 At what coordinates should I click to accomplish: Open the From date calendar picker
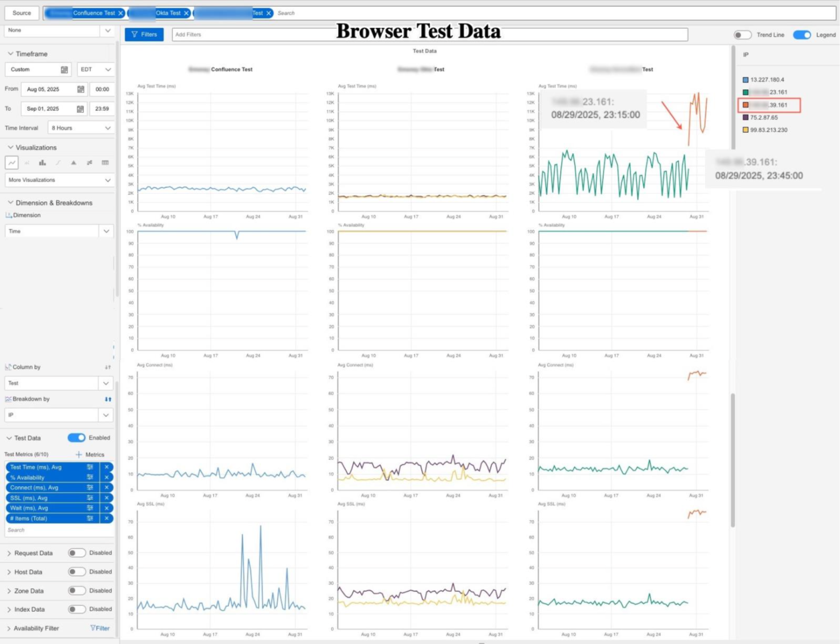80,89
